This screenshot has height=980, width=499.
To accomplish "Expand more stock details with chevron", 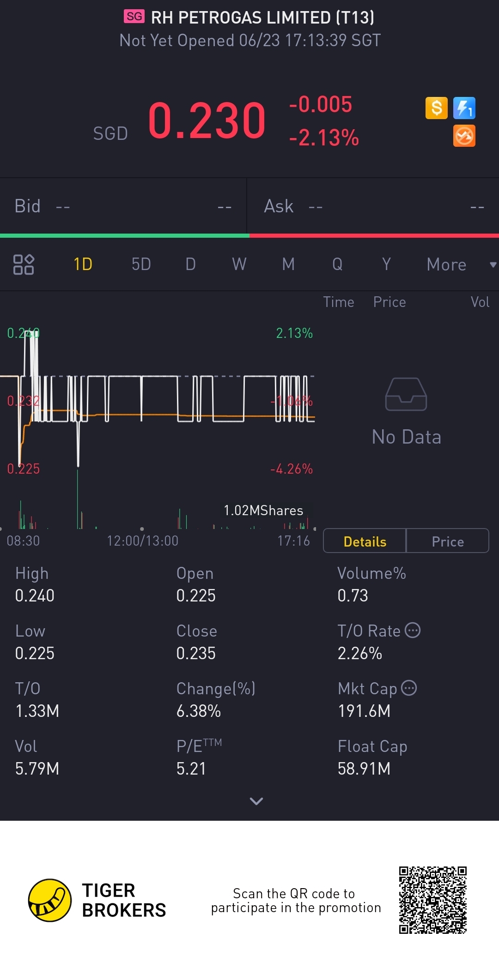I will pyautogui.click(x=256, y=801).
